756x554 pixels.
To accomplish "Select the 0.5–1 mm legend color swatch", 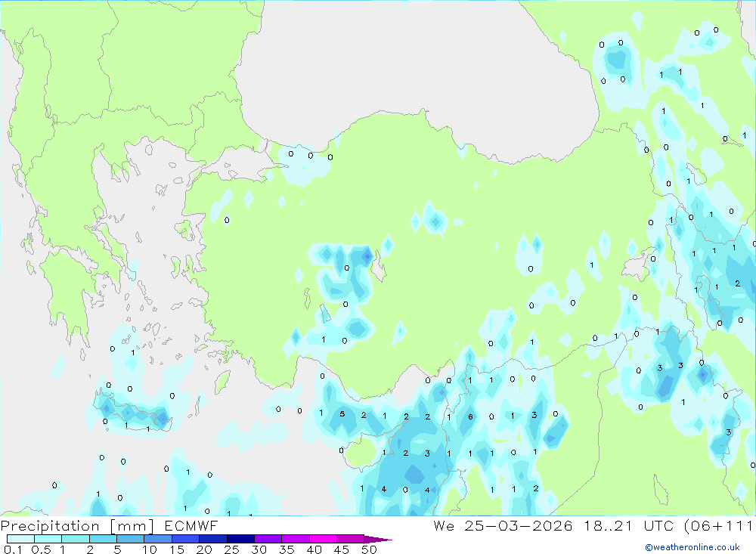I will [x=48, y=539].
